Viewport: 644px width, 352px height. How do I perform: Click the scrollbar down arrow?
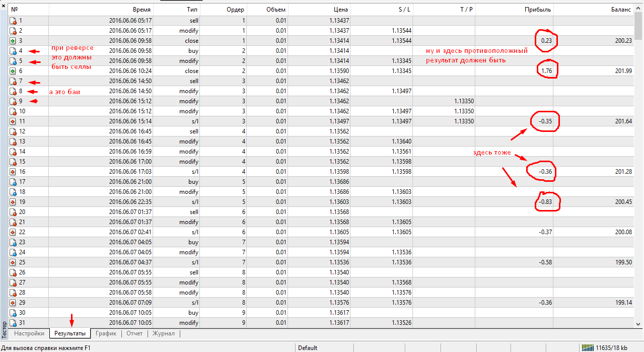(x=638, y=323)
